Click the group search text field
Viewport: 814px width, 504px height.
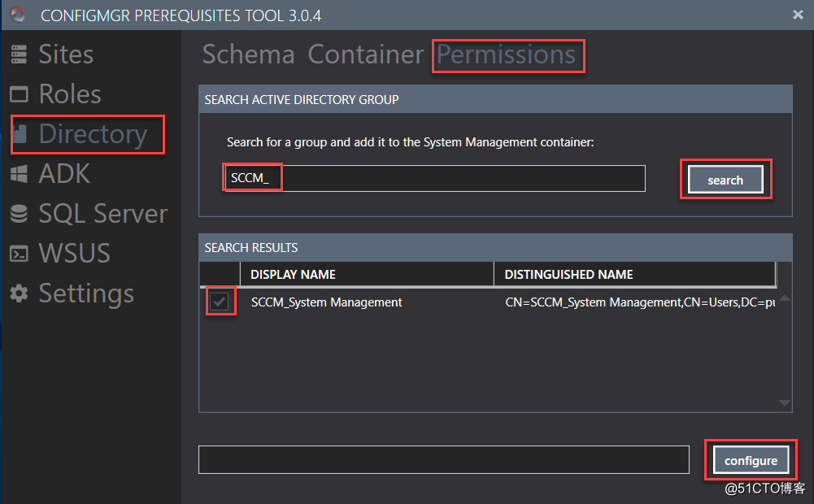(x=435, y=179)
